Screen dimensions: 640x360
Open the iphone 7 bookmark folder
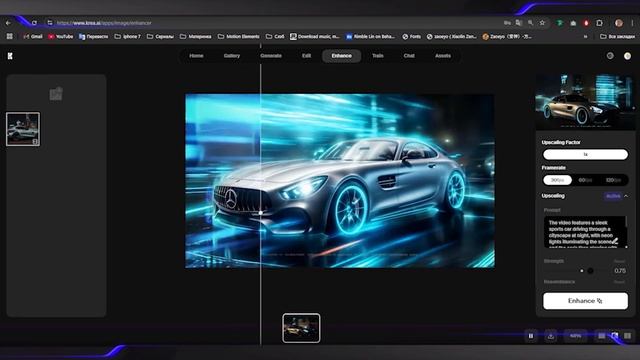(127, 36)
